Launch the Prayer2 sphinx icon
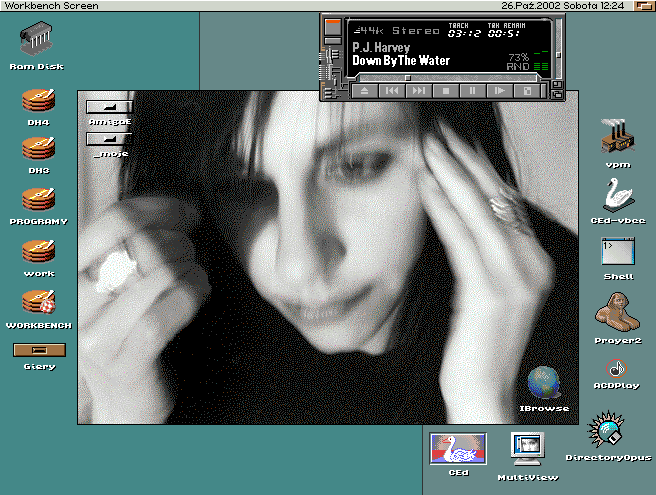This screenshot has height=495, width=656. pos(618,312)
